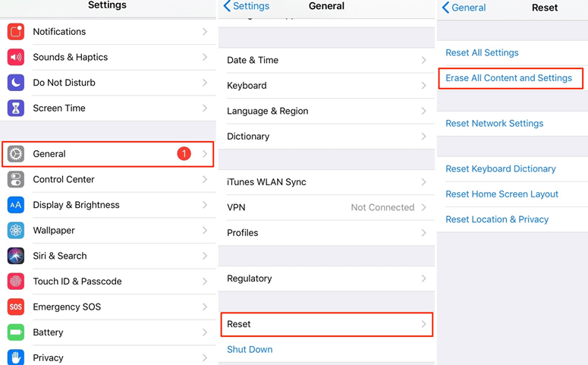Tap the Do Not Disturb moon icon

pos(16,83)
